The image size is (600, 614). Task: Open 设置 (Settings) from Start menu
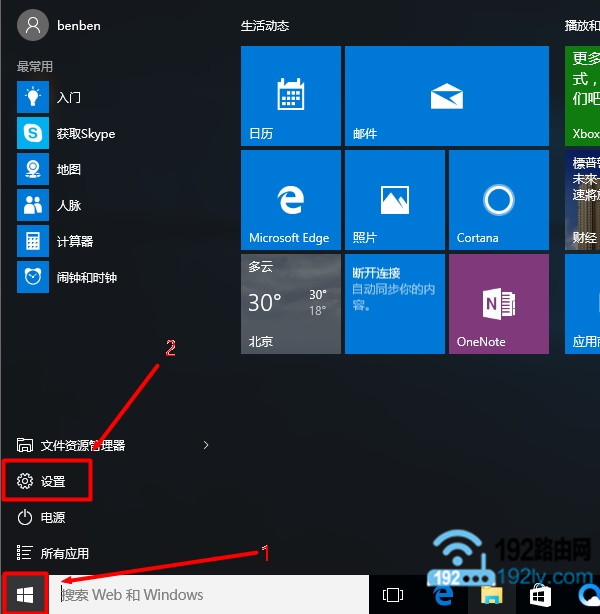pos(53,481)
